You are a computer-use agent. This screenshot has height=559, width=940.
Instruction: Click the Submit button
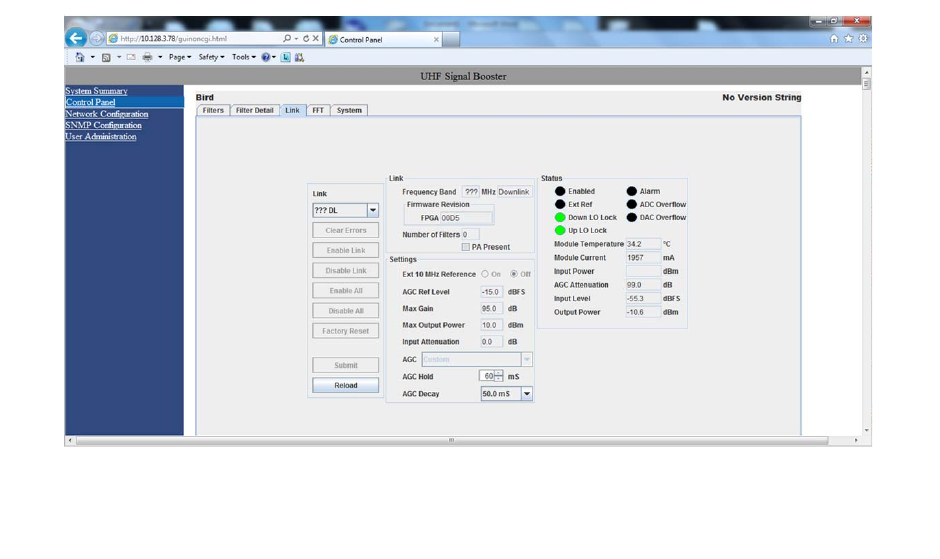[345, 365]
